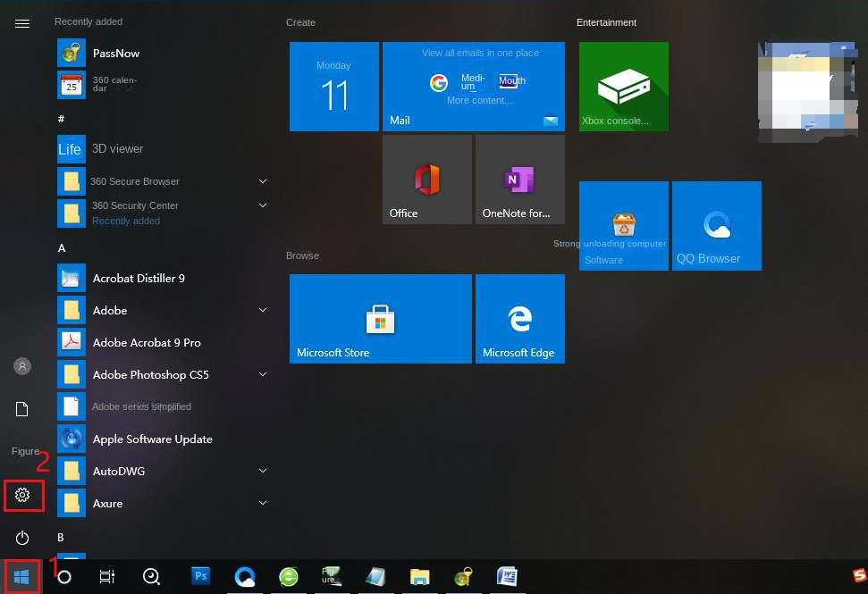Open 360 calendar from the app list

(163, 85)
